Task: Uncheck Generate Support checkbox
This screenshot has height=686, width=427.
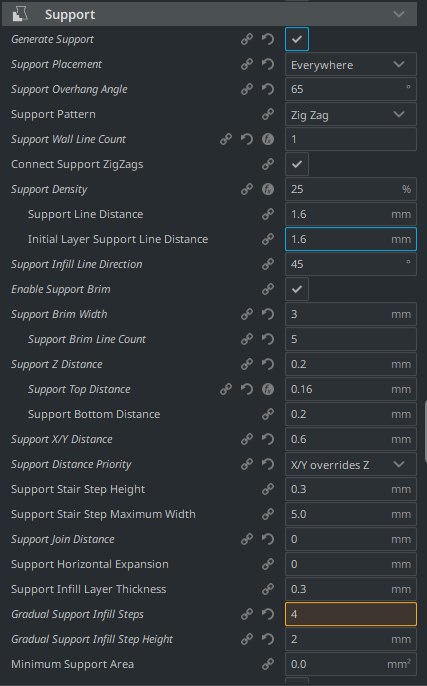Action: coord(297,39)
